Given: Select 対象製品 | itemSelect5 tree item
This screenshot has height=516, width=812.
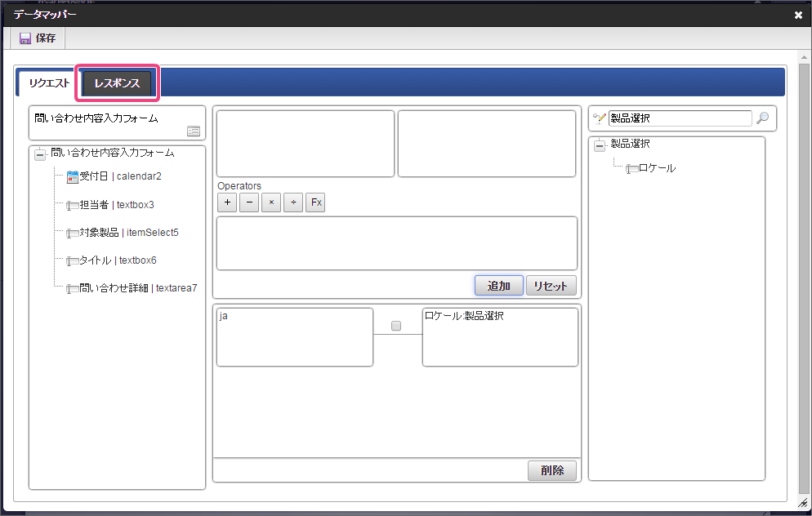Looking at the screenshot, I should [x=129, y=233].
